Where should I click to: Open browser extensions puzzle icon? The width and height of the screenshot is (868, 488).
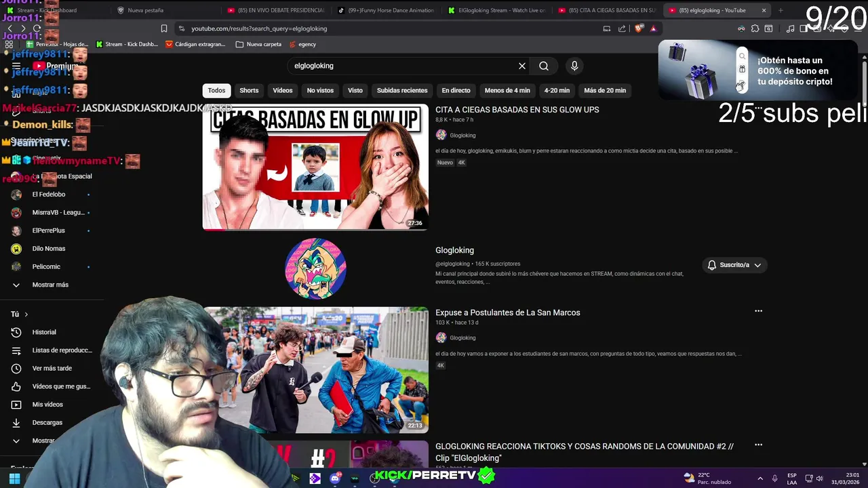point(755,28)
